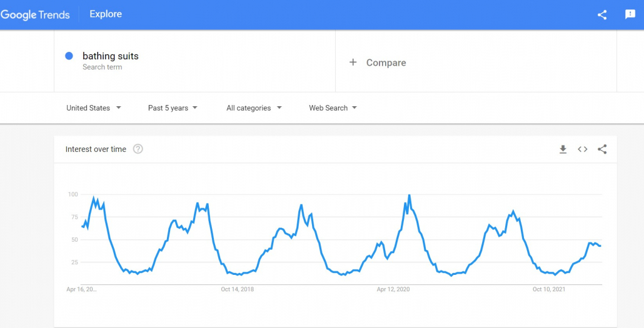Open the Web Search type dropdown

click(x=333, y=108)
